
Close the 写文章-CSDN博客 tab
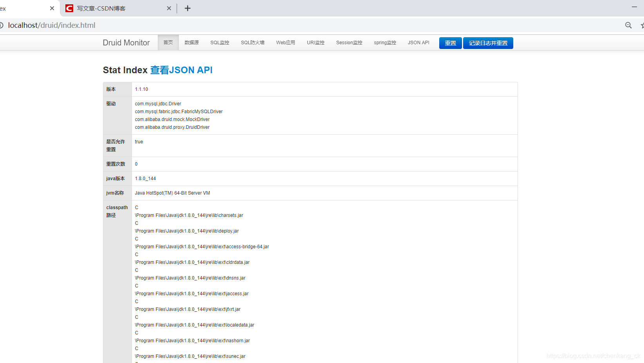[169, 8]
